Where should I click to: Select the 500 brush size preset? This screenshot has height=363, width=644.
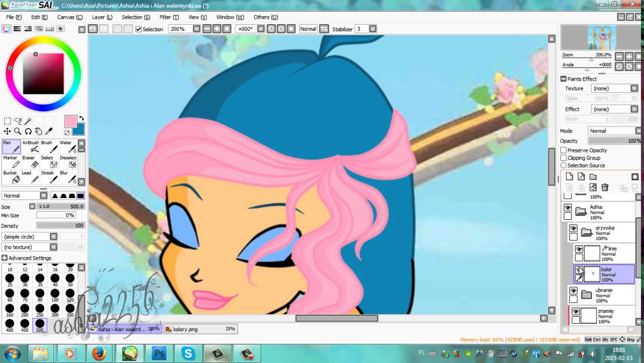click(x=40, y=325)
